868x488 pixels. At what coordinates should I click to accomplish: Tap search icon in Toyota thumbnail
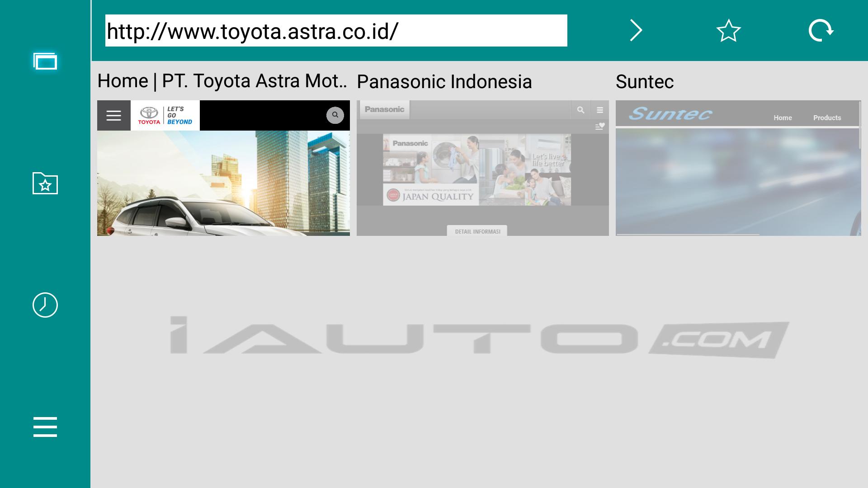335,115
